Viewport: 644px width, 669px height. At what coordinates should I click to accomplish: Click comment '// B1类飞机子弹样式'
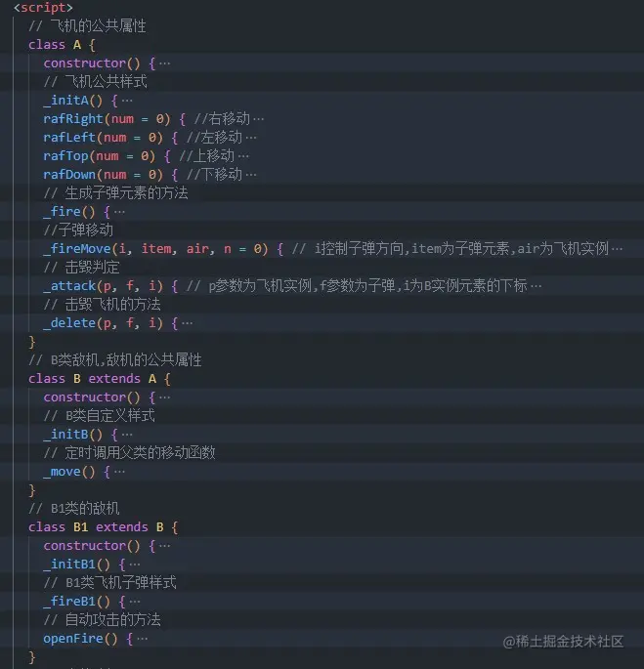pyautogui.click(x=109, y=583)
